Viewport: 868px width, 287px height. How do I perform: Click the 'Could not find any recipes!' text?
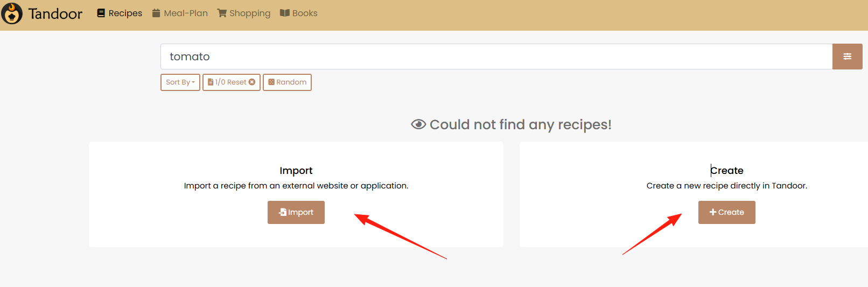[520, 124]
